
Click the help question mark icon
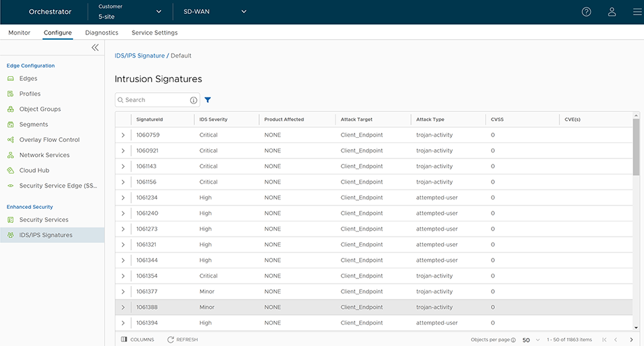[x=586, y=12]
